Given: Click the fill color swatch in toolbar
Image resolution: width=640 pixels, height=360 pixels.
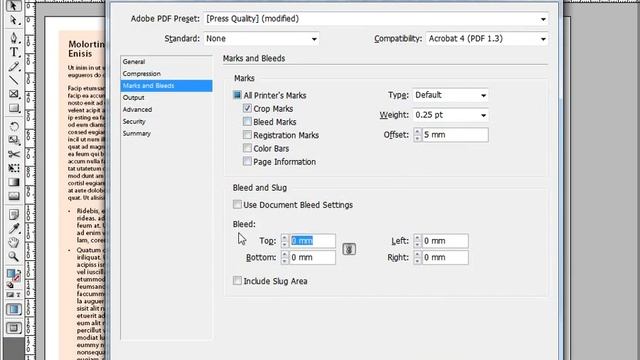Looking at the screenshot, I should pyautogui.click(x=11, y=274).
